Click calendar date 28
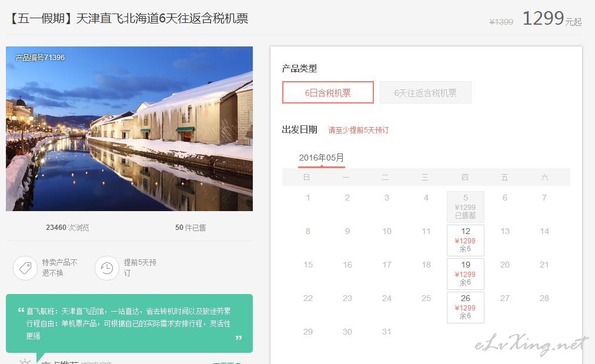This screenshot has height=364, width=595. (544, 298)
